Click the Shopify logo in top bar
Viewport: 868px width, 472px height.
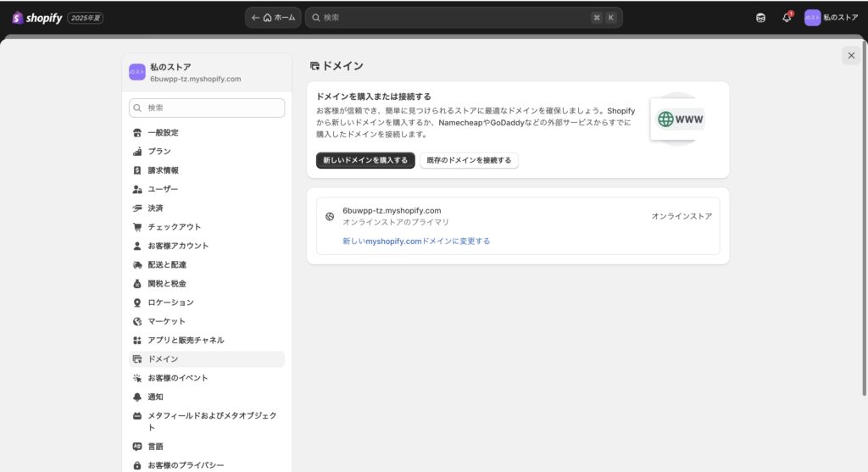tap(37, 18)
